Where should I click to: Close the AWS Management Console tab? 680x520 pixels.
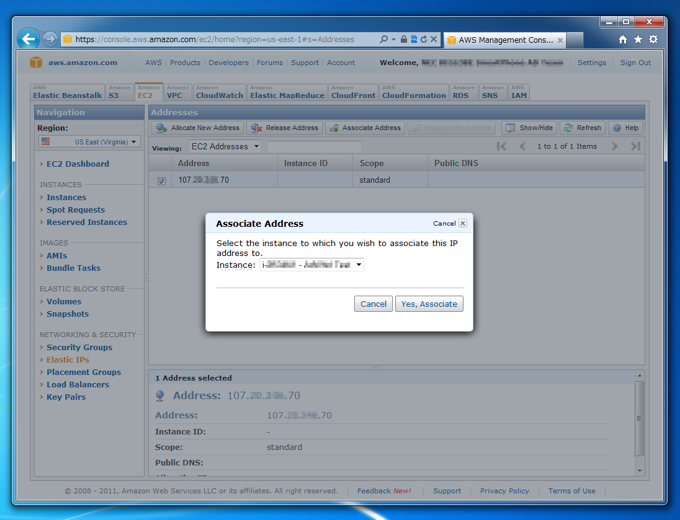tap(560, 40)
